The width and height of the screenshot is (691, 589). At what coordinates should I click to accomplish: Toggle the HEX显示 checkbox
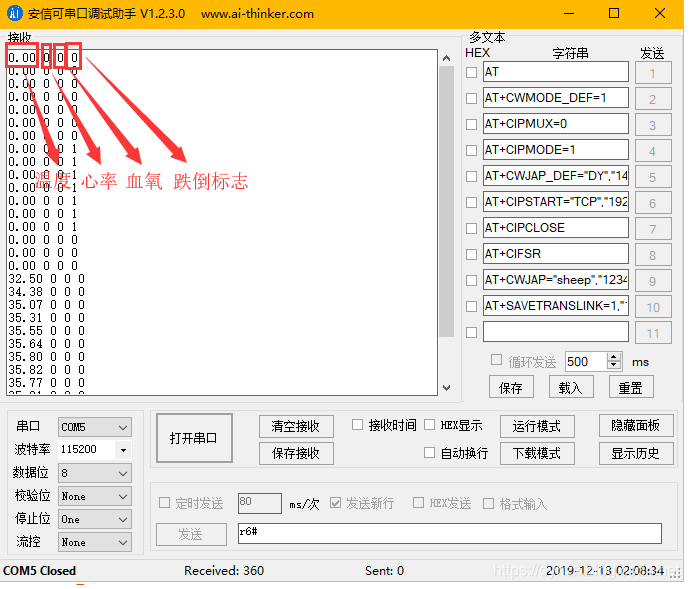click(x=429, y=425)
